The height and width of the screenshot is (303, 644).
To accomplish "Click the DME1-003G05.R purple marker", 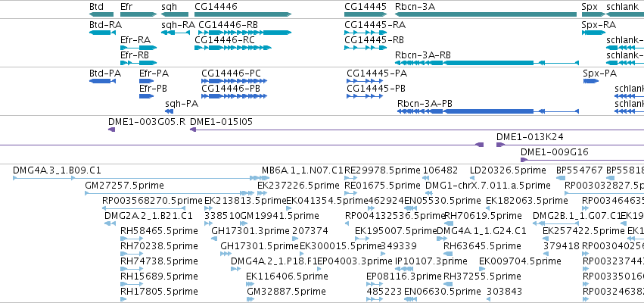I will click(x=112, y=130).
